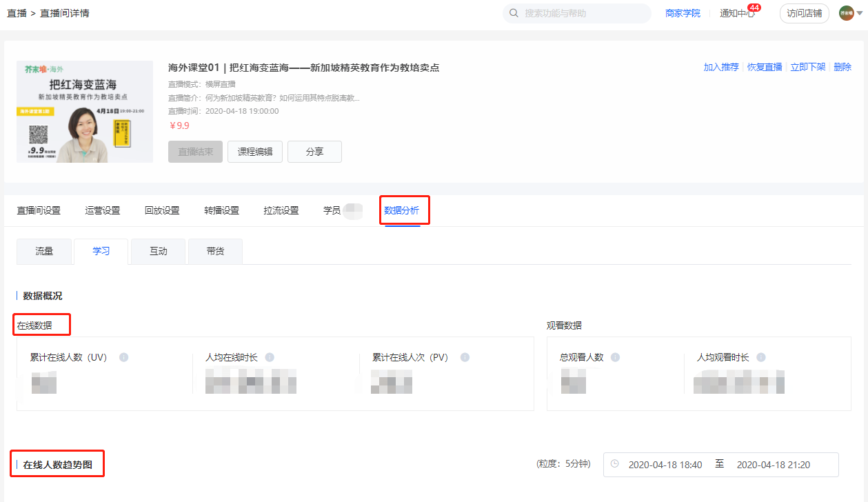868x502 pixels.
Task: Click the 分享 button
Action: [x=314, y=152]
